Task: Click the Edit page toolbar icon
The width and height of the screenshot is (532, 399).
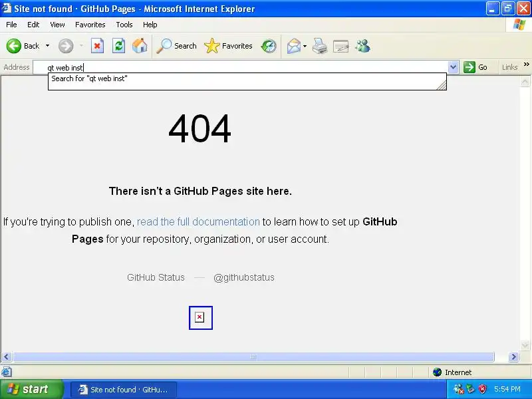Action: (x=341, y=46)
